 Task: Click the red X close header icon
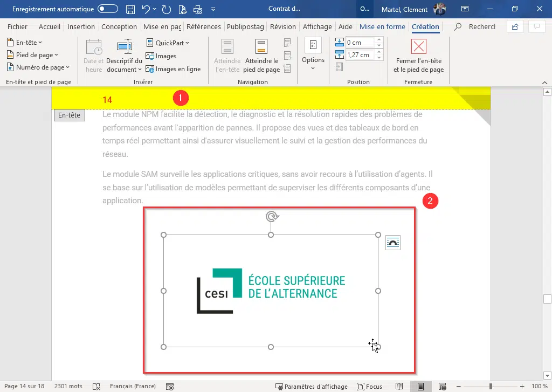[x=418, y=46]
